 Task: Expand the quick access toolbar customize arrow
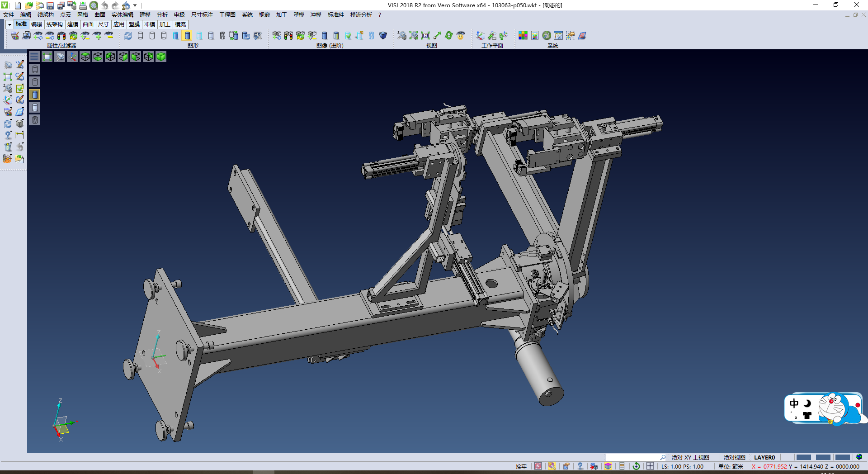click(x=135, y=5)
